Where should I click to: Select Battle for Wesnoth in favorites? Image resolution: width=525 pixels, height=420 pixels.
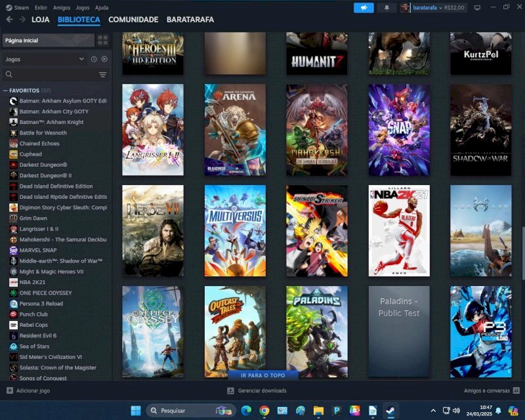pyautogui.click(x=43, y=133)
